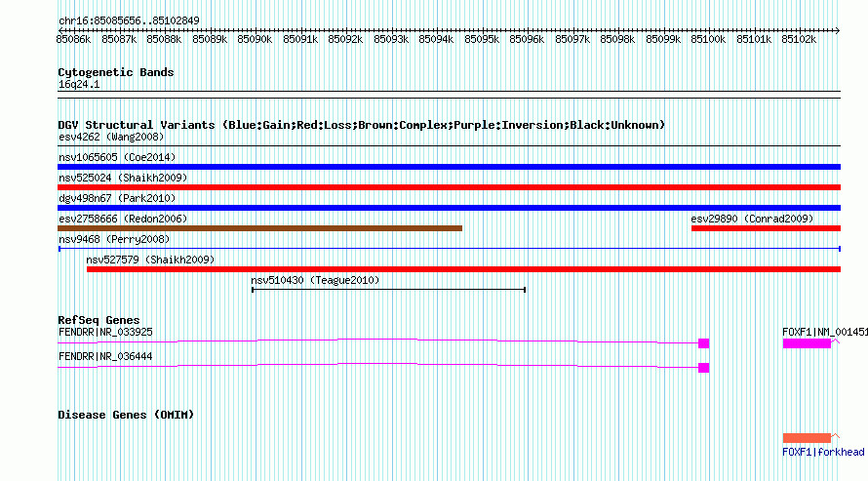
Task: Select the nsv9468 (Perry2008) thin blue line
Action: pyautogui.click(x=449, y=249)
